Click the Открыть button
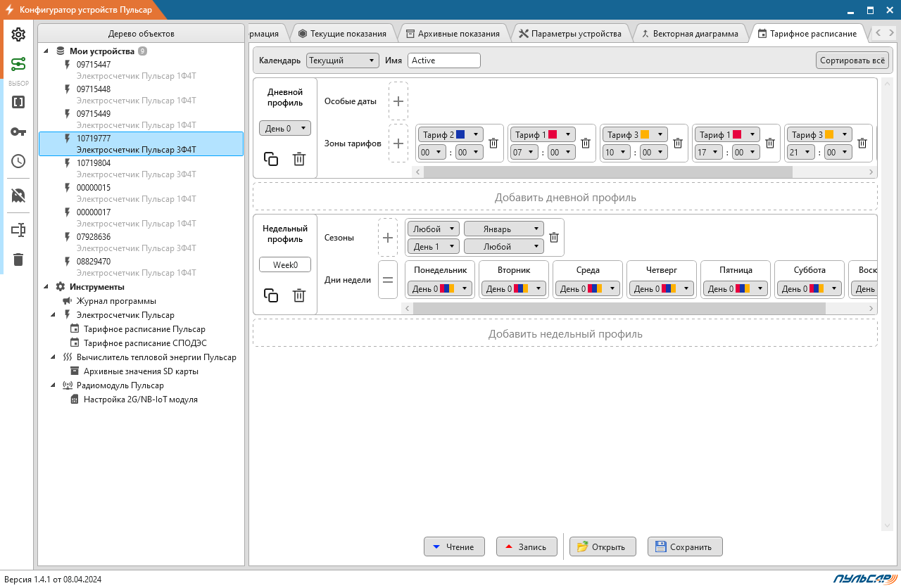901x588 pixels. point(603,547)
